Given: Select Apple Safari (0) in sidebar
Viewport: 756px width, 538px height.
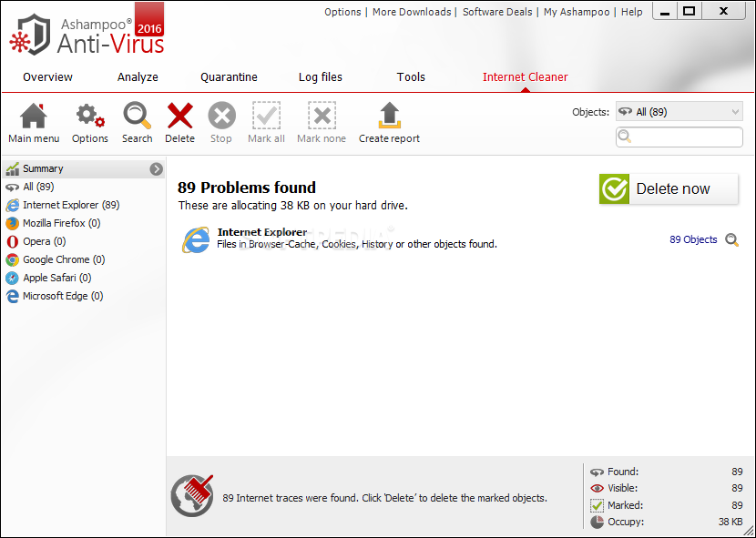Looking at the screenshot, I should pos(84,279).
